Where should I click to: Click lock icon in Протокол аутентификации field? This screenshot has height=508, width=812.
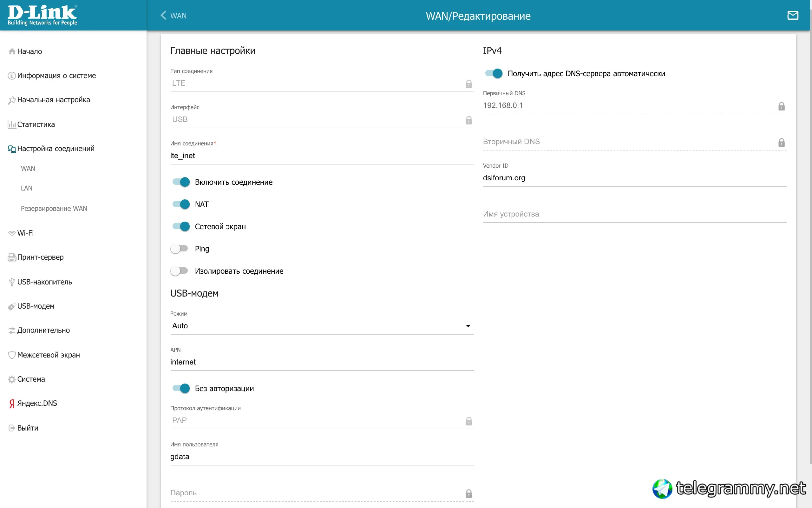[x=469, y=421]
